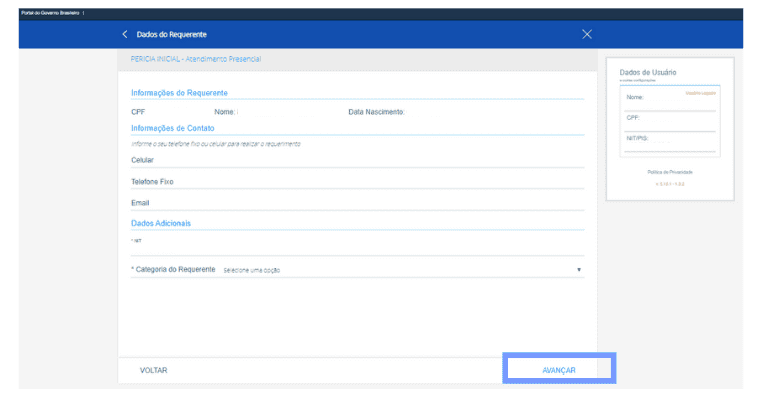Screen dimensions: 768x401
Task: Focus the Celular input field
Action: [357, 161]
